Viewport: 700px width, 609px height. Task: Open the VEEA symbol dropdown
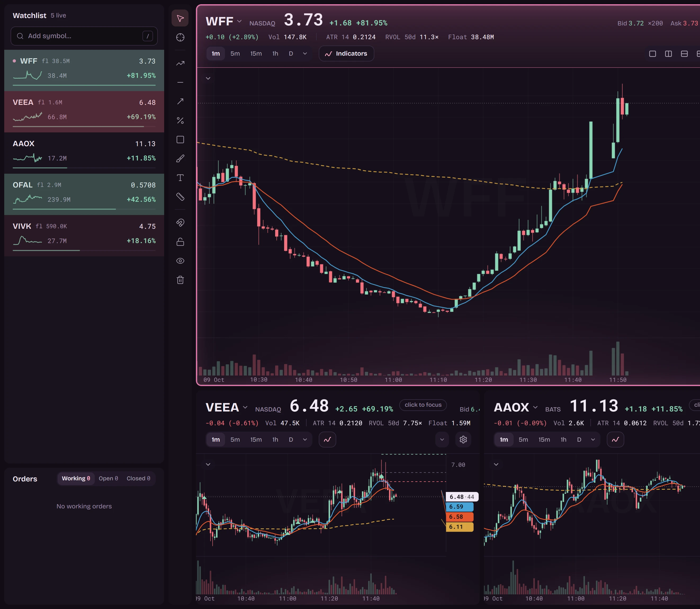tap(245, 407)
